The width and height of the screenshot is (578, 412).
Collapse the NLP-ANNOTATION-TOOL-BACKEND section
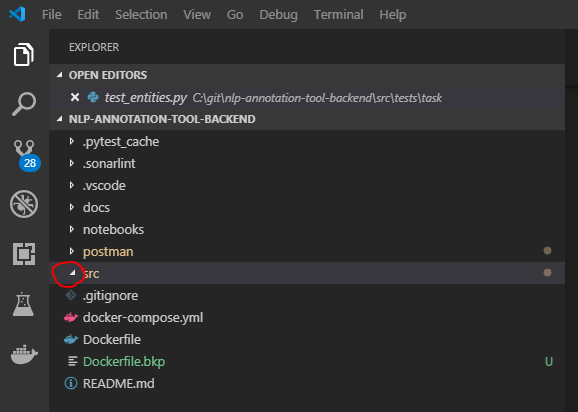tap(59, 119)
